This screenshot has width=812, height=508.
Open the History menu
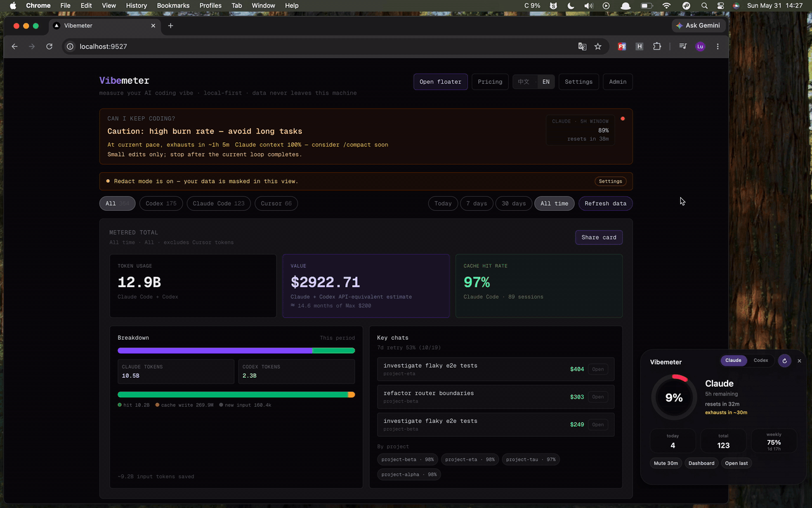(136, 6)
